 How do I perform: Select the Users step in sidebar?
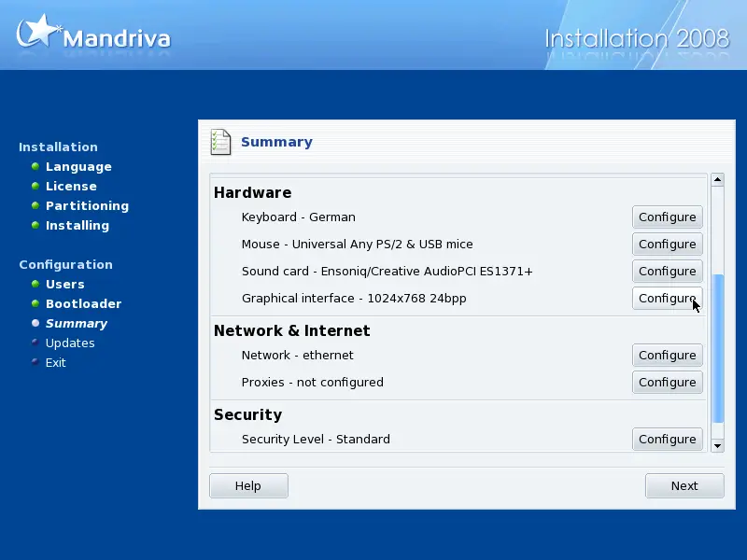click(64, 285)
